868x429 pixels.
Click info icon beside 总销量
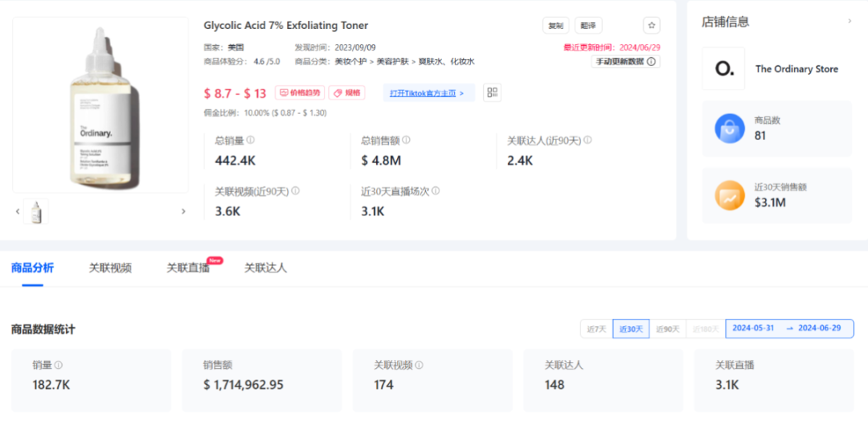tap(250, 141)
